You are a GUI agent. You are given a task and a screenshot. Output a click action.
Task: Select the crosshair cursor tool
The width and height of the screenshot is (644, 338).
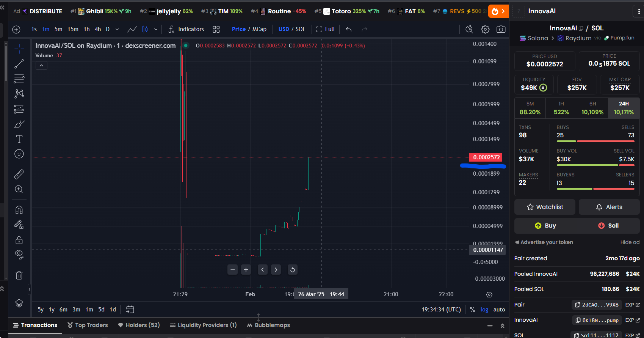[x=19, y=49]
